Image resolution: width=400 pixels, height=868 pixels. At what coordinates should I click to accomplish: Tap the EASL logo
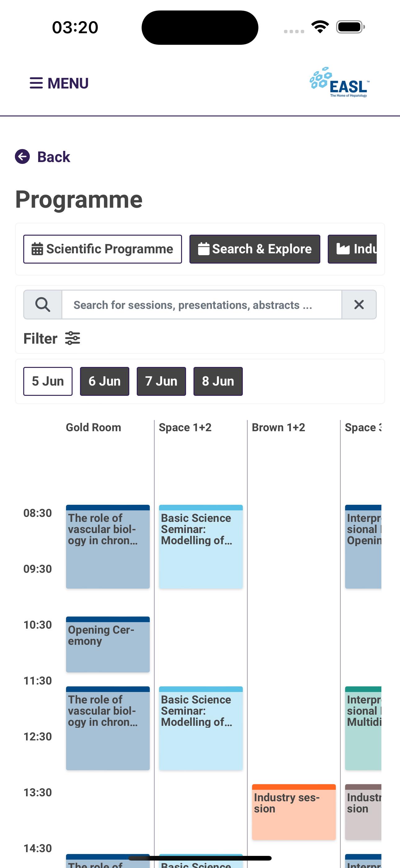(340, 82)
